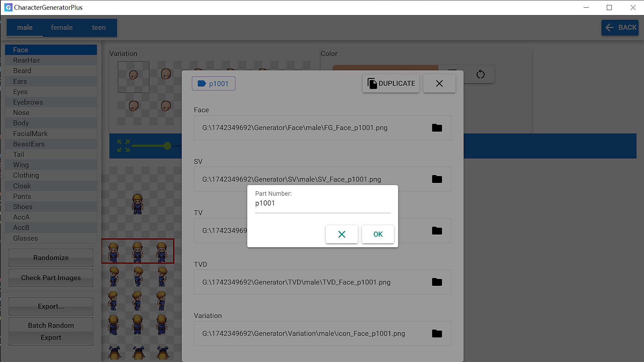The height and width of the screenshot is (362, 644).
Task: Click the p1001 part tag chip
Action: click(213, 83)
